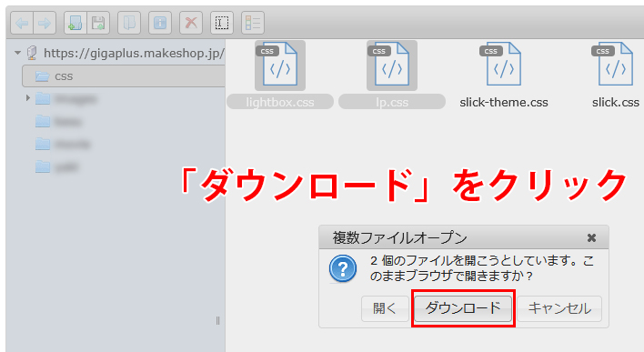Click the new file toolbar icon
The height and width of the screenshot is (352, 644).
point(75,23)
